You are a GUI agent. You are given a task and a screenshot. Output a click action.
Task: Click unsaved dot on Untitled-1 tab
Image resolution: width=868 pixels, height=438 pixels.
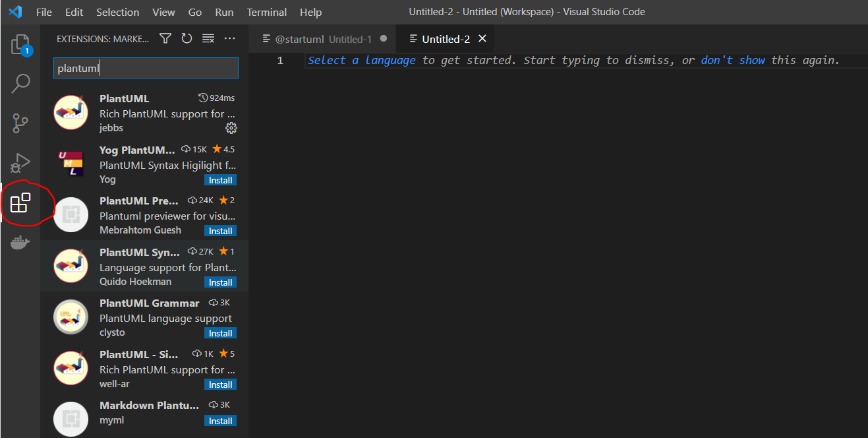click(383, 39)
